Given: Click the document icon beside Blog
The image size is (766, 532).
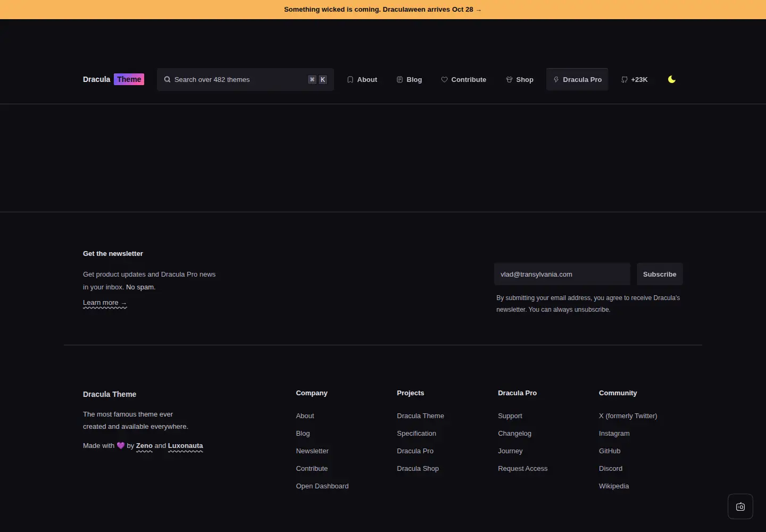Looking at the screenshot, I should click(x=399, y=80).
